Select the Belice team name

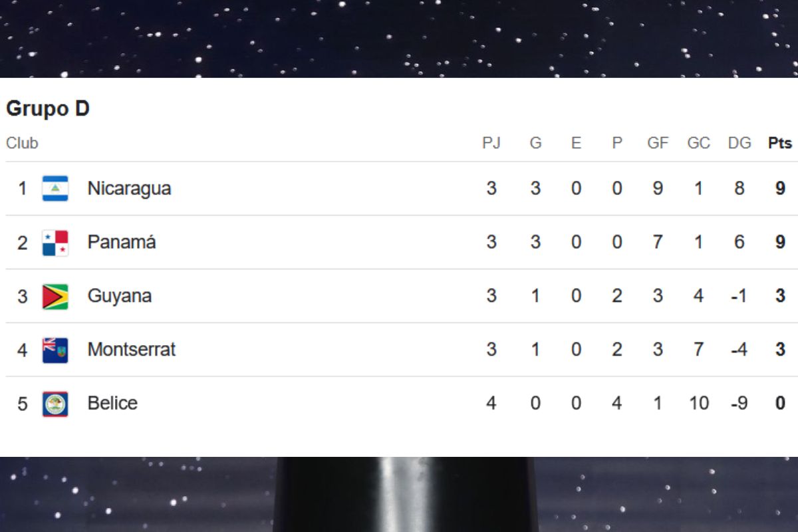coord(112,403)
